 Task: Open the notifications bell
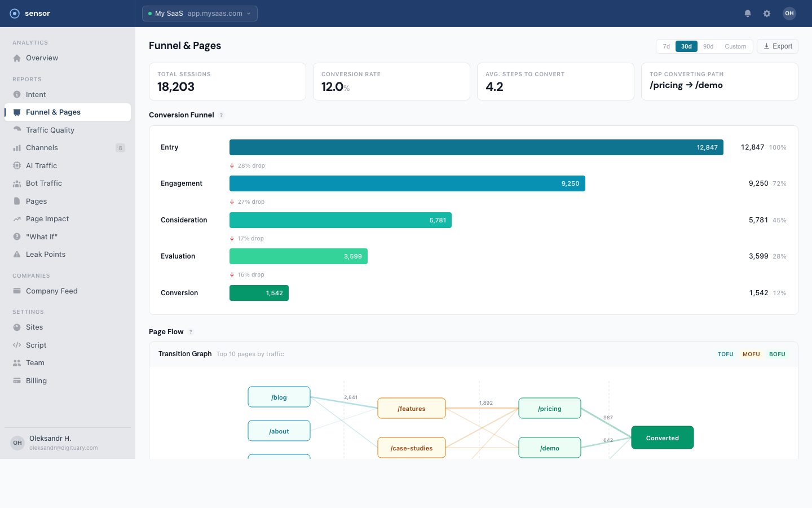click(x=748, y=13)
